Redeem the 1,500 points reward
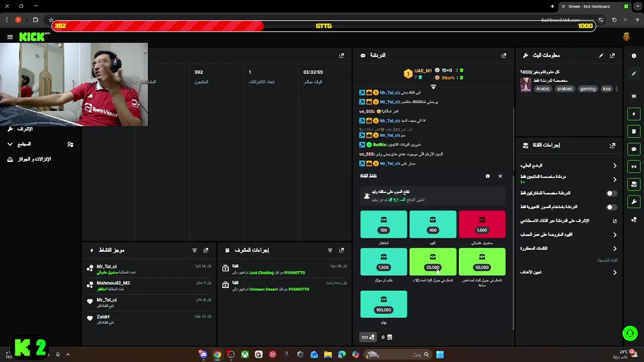This screenshot has height=362, width=644. point(383,261)
